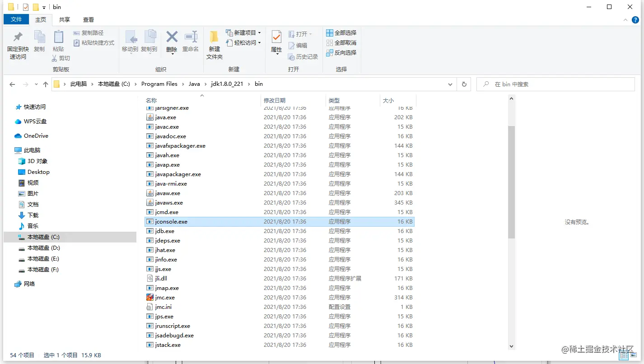Click the 剪切 scissors icon
This screenshot has width=644, height=364.
55,58
